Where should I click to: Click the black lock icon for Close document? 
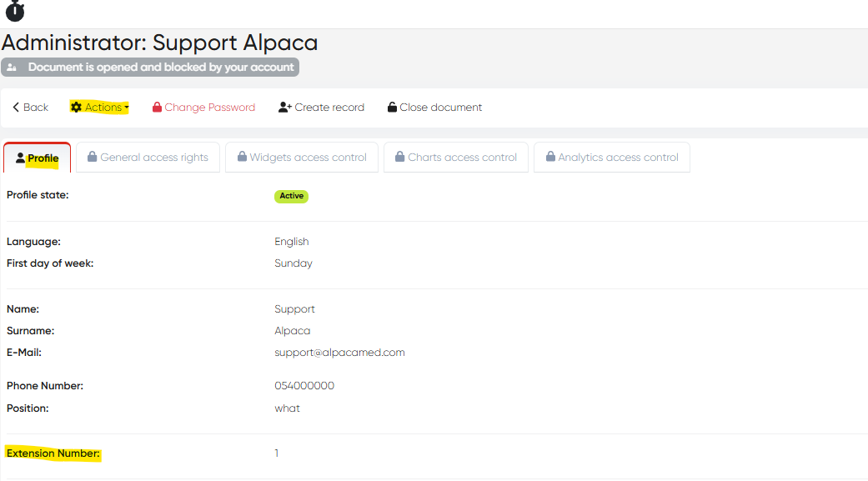tap(392, 108)
